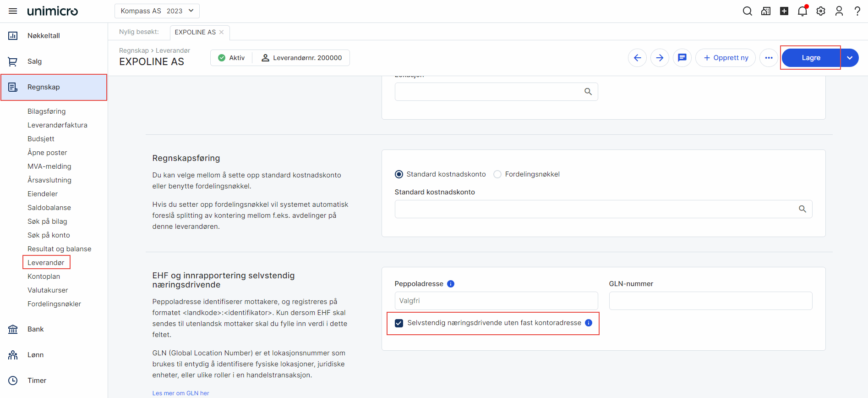868x398 pixels.
Task: Click the GLN-nummer input field
Action: pyautogui.click(x=710, y=301)
